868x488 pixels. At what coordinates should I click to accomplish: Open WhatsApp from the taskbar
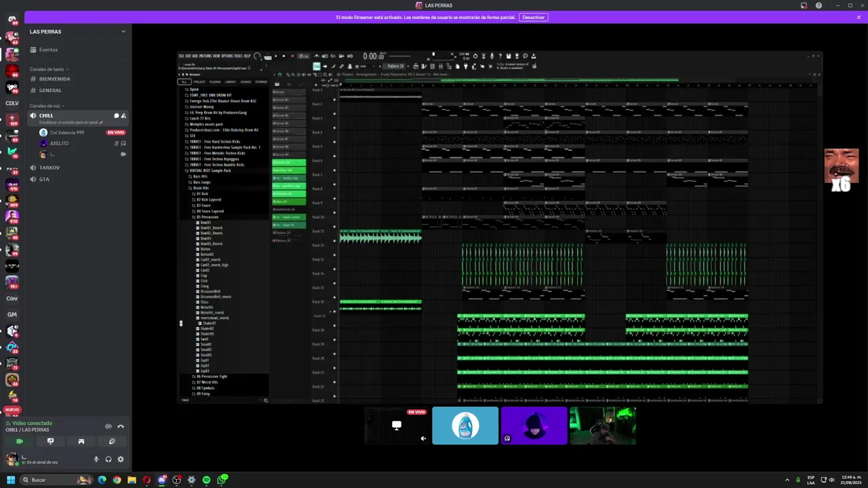[222, 480]
